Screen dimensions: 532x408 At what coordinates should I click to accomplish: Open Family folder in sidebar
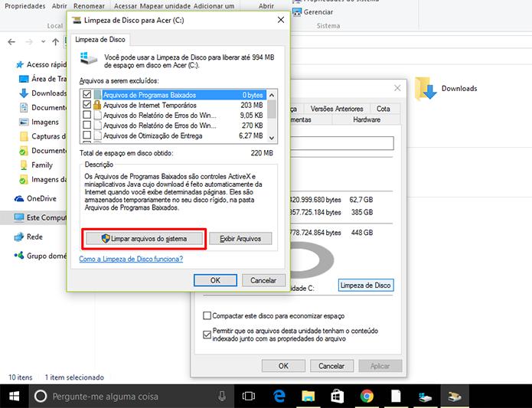[36, 165]
